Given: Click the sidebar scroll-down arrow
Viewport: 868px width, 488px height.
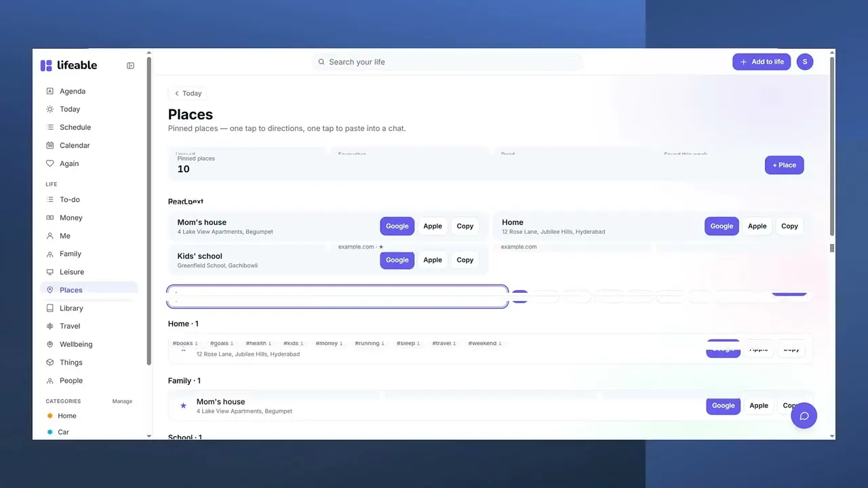Looking at the screenshot, I should coord(149,436).
